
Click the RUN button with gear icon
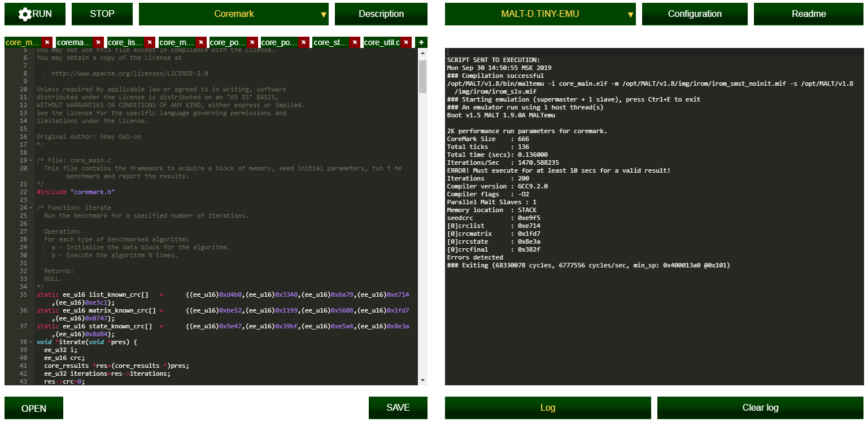(35, 14)
